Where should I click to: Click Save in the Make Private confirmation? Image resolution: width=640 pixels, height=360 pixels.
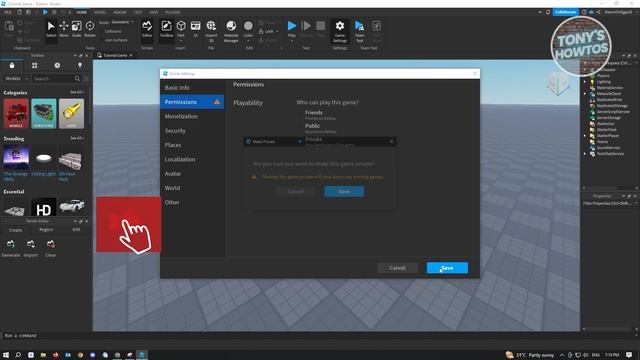(x=344, y=191)
